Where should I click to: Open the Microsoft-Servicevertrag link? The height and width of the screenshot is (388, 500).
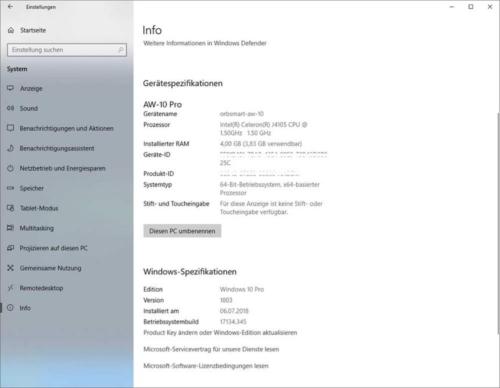[x=211, y=349]
